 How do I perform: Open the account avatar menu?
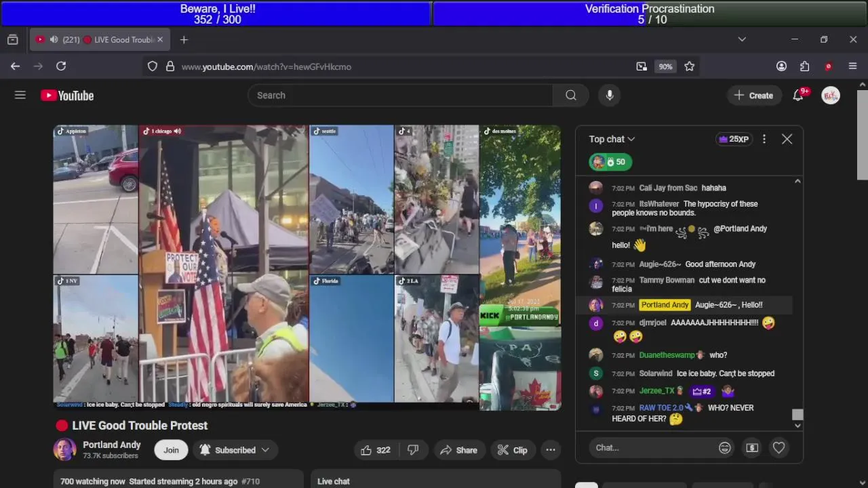coord(831,96)
